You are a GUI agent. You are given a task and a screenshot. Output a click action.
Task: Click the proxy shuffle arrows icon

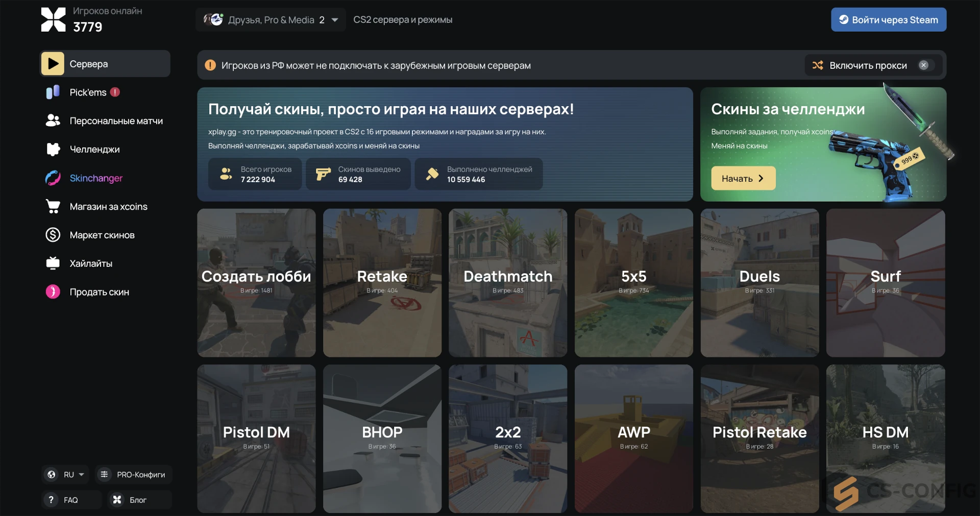(818, 65)
